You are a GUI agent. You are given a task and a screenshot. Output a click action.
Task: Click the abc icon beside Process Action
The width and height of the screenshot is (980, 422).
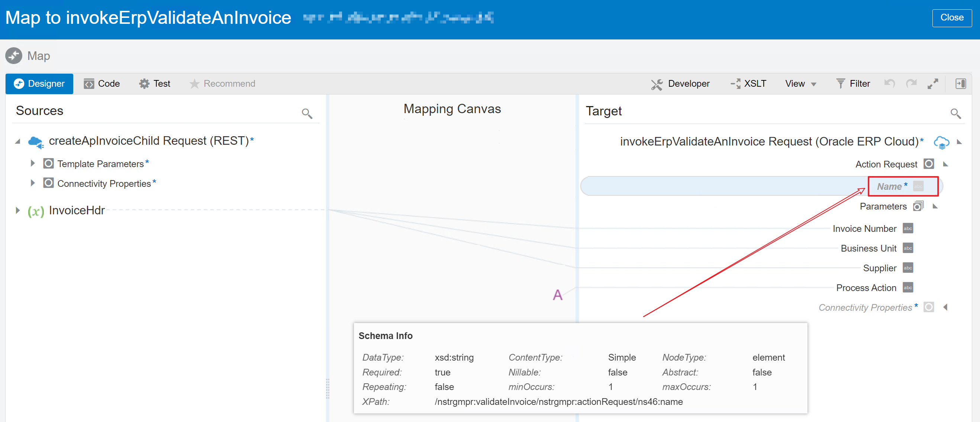[908, 288]
